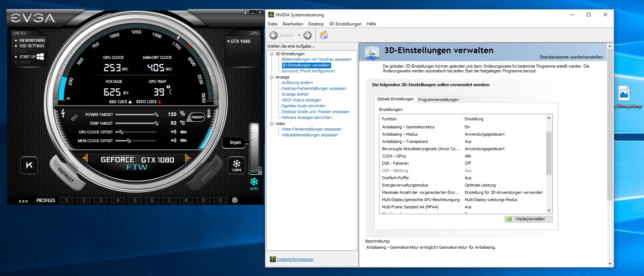Image resolution: width=644 pixels, height=276 pixels.
Task: Click the lightning bolt power icon
Action: tap(63, 113)
